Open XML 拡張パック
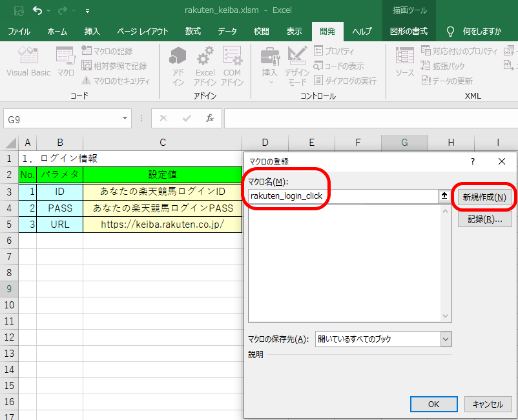The height and width of the screenshot is (420, 518). pyautogui.click(x=442, y=66)
